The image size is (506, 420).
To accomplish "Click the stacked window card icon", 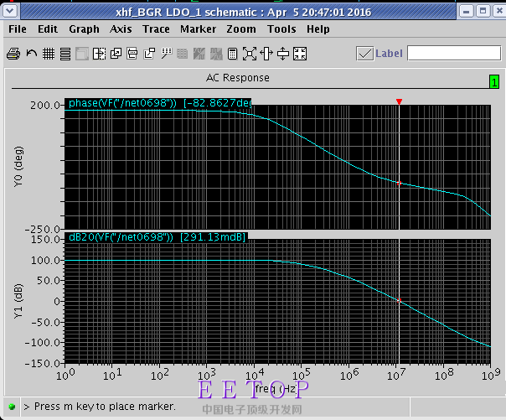I will 132,54.
